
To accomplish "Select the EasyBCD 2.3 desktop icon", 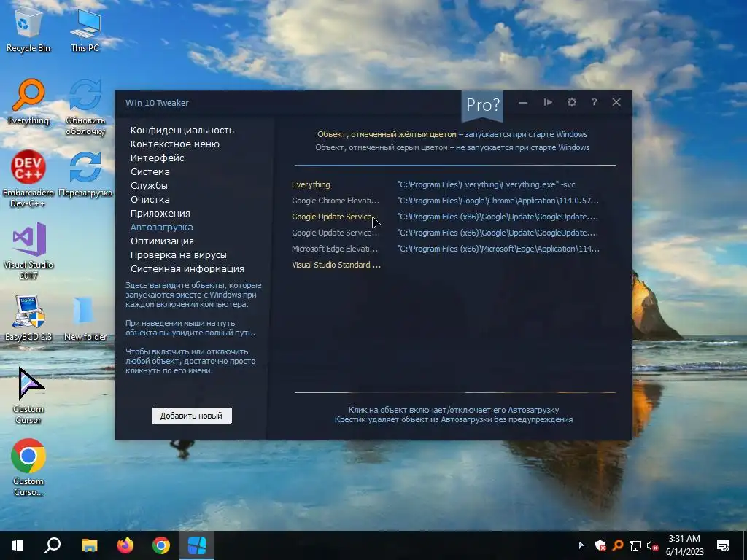I will (28, 318).
